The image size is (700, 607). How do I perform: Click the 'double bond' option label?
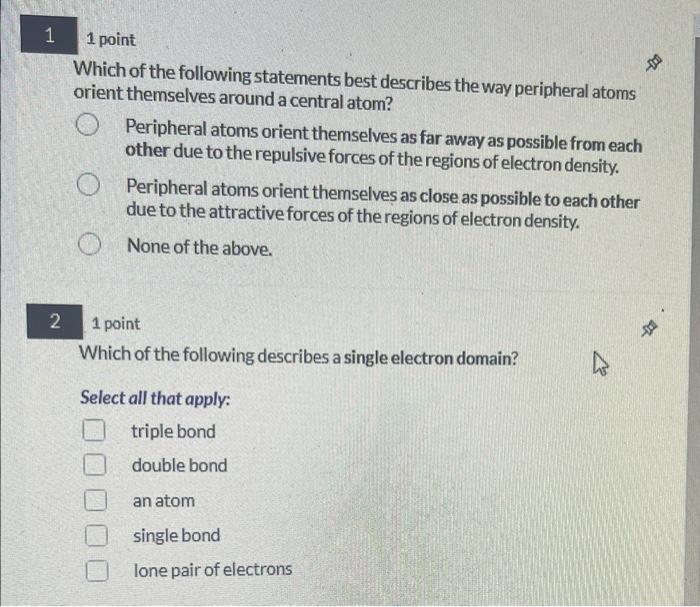pyautogui.click(x=179, y=466)
